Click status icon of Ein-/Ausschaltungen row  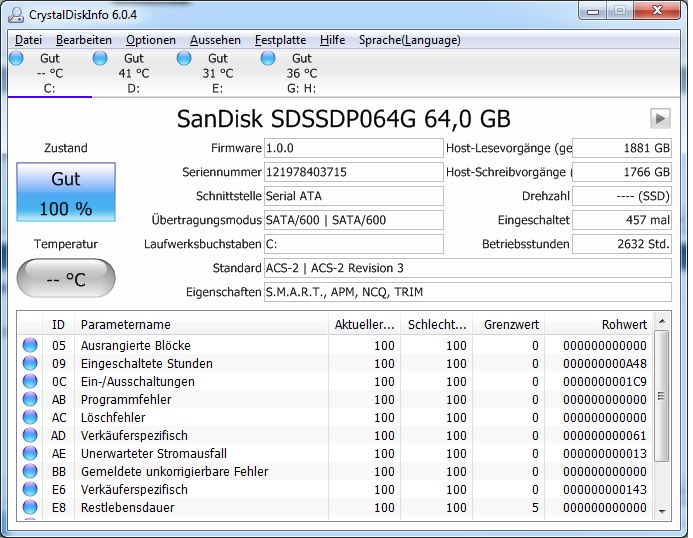click(x=30, y=381)
